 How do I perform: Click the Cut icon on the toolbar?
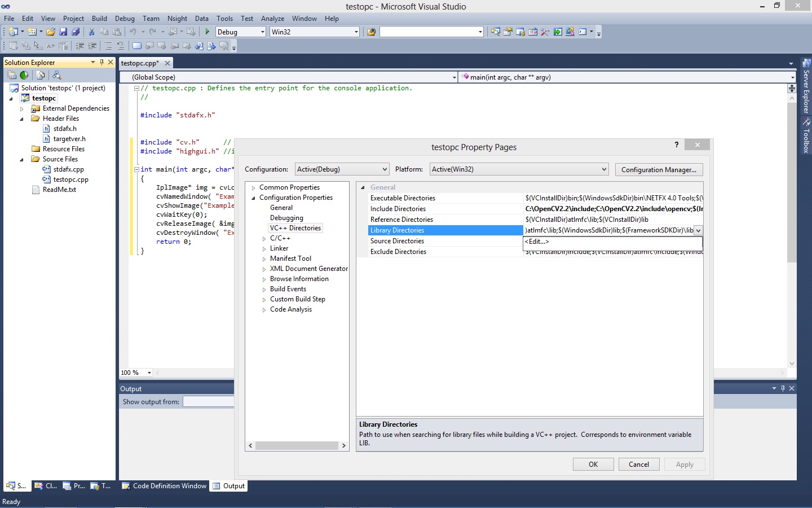click(91, 32)
